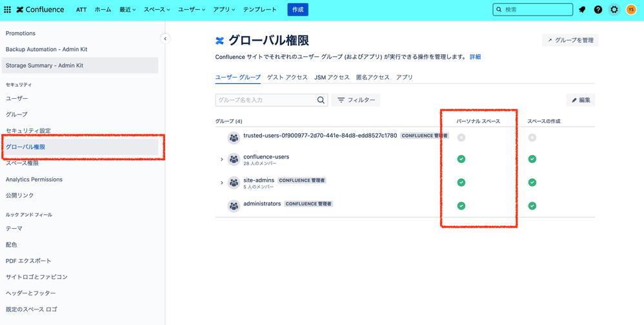Focus the グループ名を入力 search field

[272, 100]
